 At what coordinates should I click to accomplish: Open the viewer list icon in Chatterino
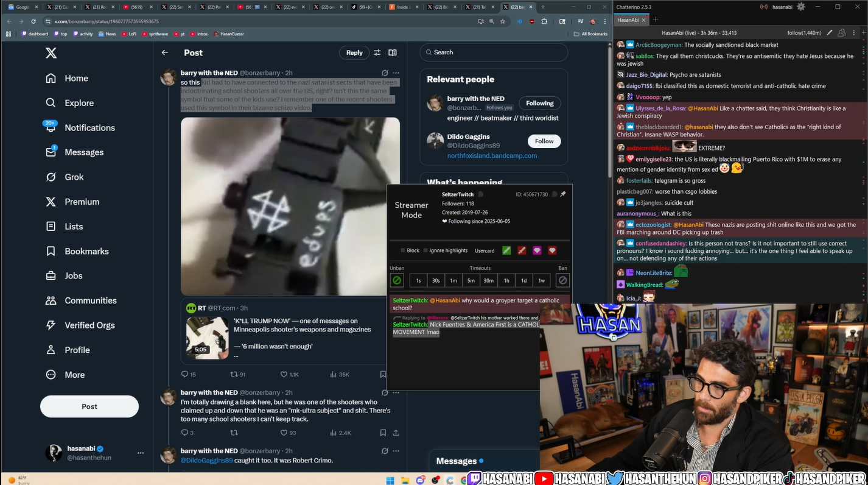click(842, 33)
